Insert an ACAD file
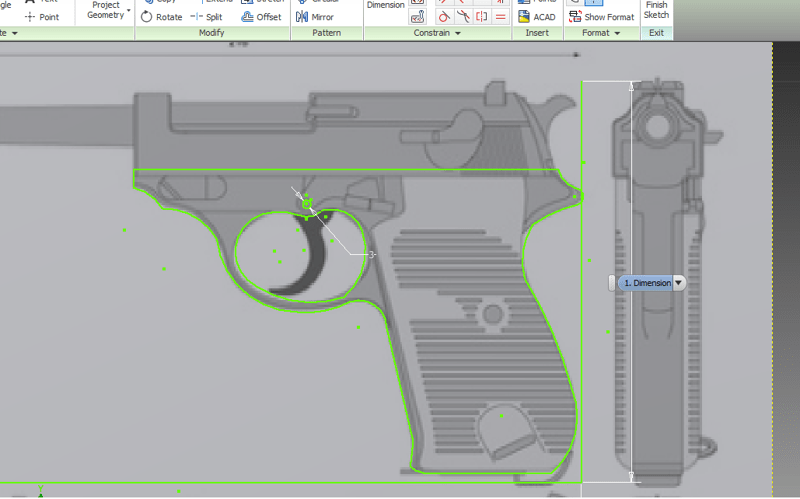The width and height of the screenshot is (800, 499). (x=537, y=17)
